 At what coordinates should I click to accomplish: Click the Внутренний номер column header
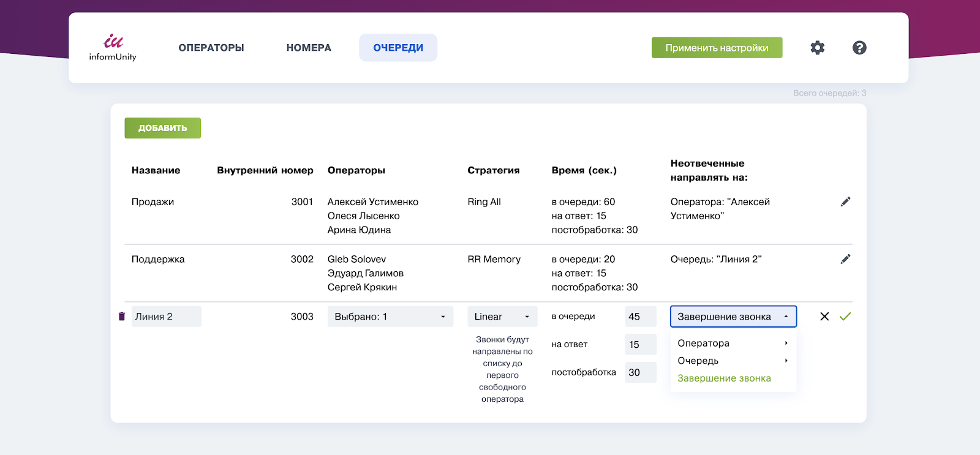coord(265,170)
